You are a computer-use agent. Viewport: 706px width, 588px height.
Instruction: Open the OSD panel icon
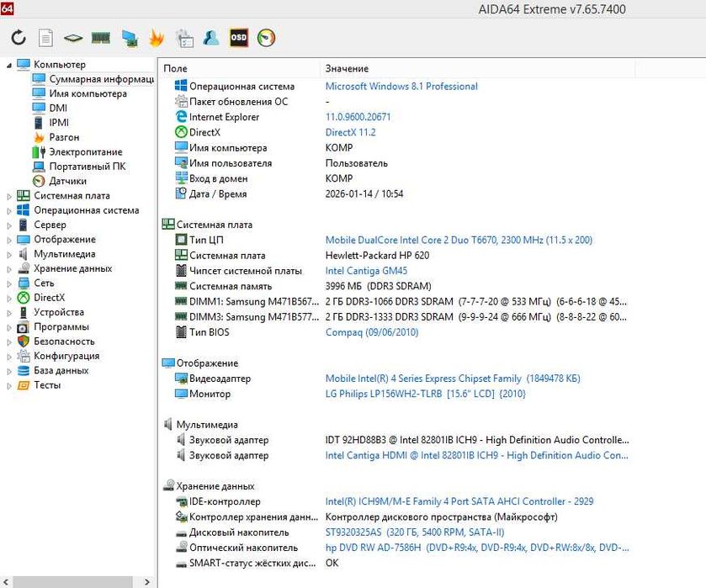click(239, 37)
